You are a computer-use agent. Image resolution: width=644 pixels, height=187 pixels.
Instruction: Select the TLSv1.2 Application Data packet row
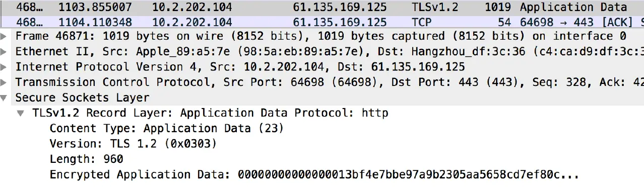(322, 8)
